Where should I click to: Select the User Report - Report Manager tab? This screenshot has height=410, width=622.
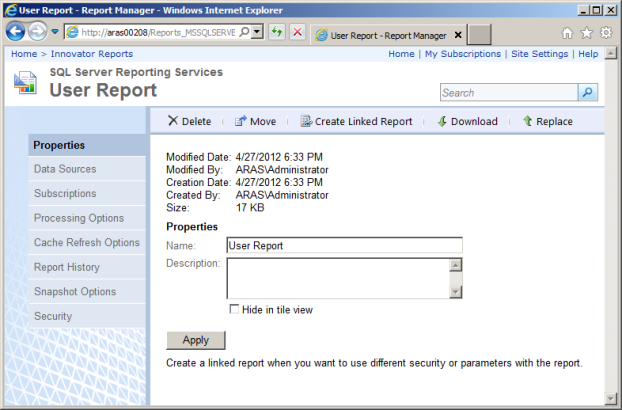click(x=388, y=36)
